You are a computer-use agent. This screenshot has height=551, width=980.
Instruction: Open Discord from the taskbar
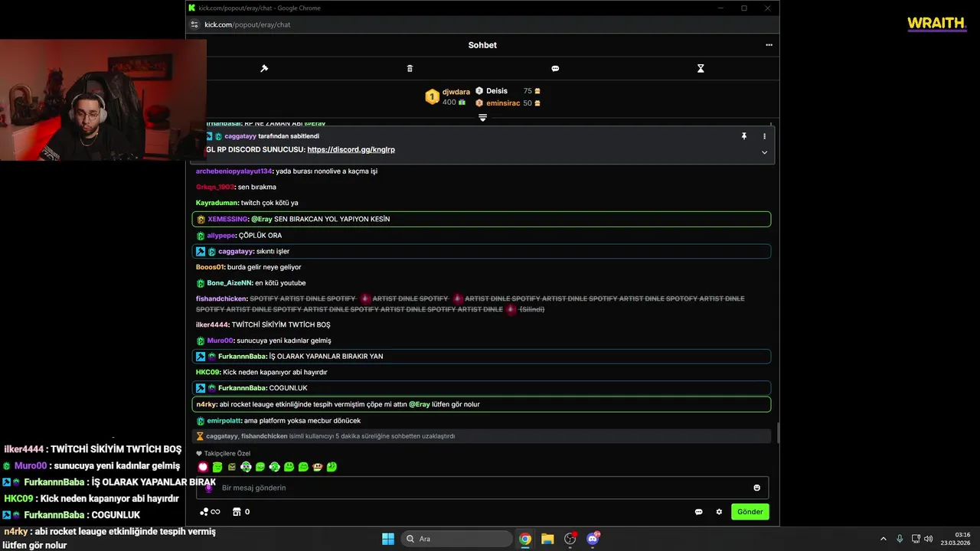click(x=593, y=539)
